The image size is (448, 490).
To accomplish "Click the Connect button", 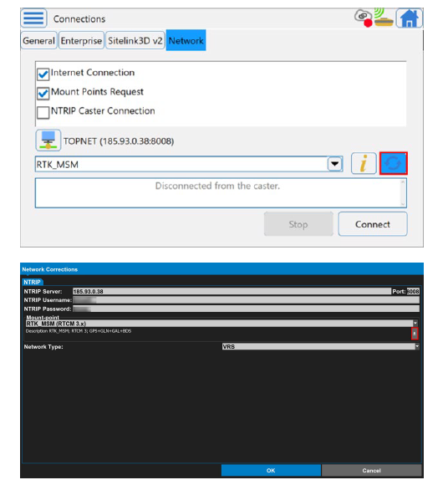I will pos(373,224).
